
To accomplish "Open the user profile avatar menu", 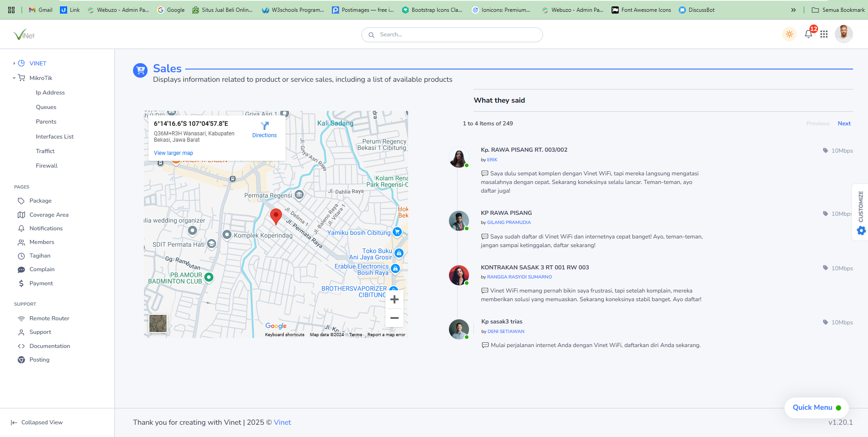I will pyautogui.click(x=843, y=34).
